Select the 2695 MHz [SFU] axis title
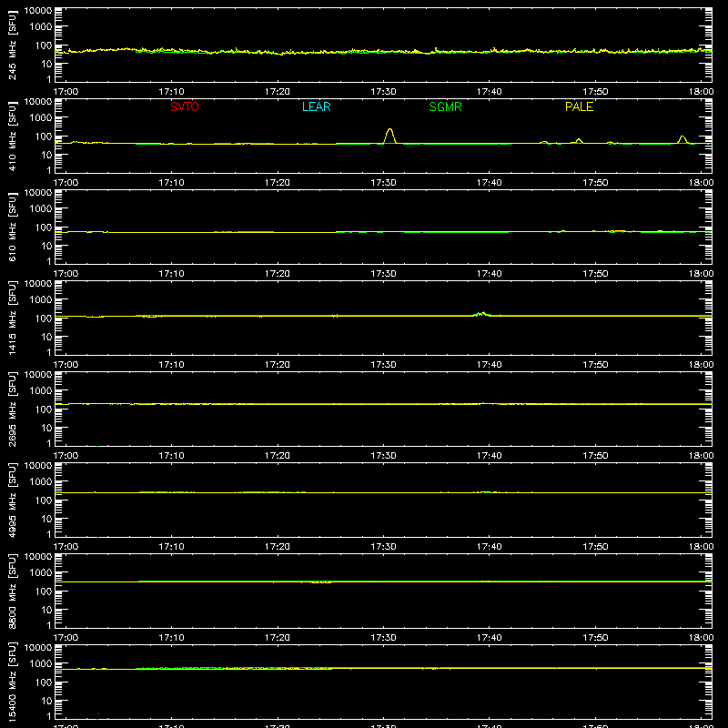This screenshot has height=728, width=728. 13,409
